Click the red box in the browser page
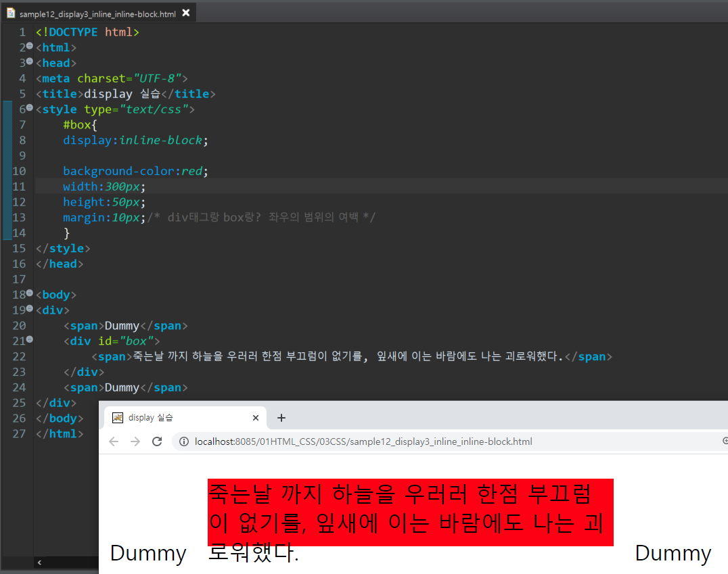 coord(411,512)
